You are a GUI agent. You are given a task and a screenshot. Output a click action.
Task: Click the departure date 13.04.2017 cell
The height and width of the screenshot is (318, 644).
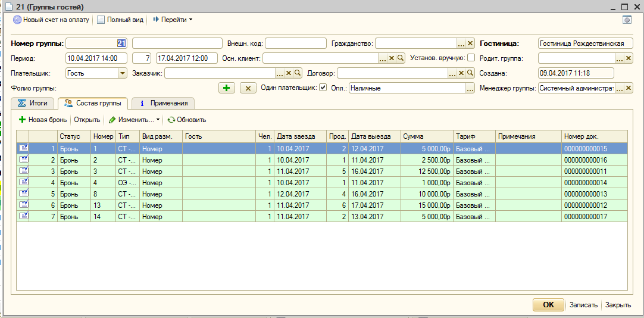(x=375, y=217)
